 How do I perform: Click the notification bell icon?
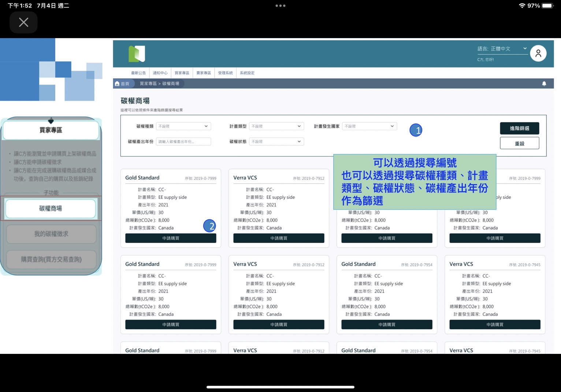click(544, 84)
